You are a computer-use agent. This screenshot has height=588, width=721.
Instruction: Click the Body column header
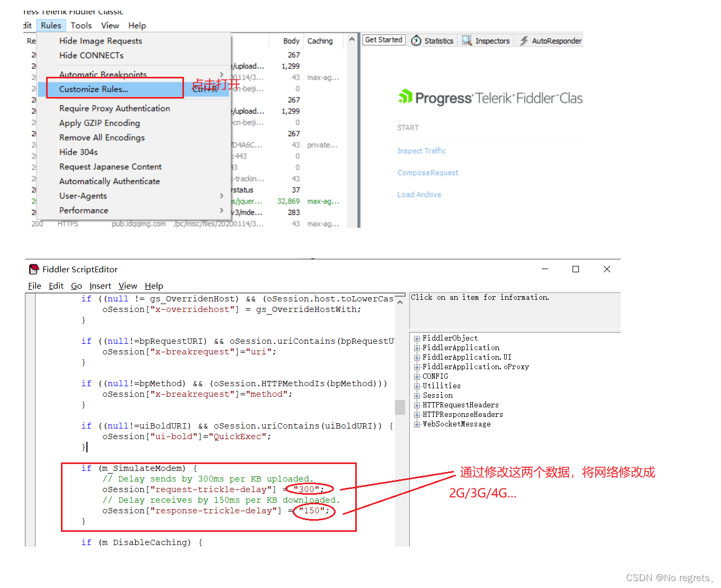(291, 41)
